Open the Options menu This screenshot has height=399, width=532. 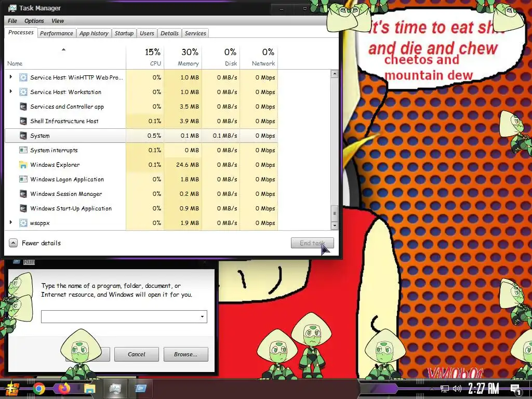click(x=34, y=21)
